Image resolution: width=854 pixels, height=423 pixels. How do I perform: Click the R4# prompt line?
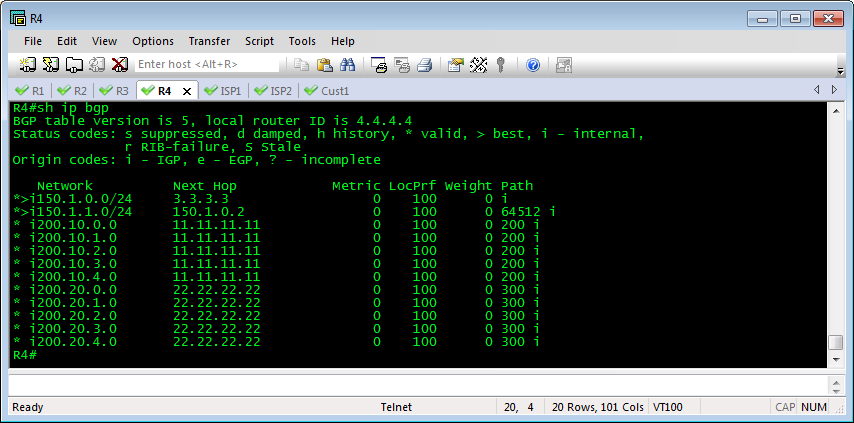click(25, 355)
